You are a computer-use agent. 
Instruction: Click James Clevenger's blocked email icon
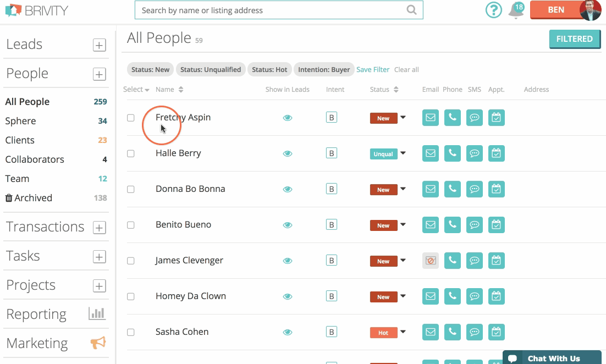pos(431,261)
